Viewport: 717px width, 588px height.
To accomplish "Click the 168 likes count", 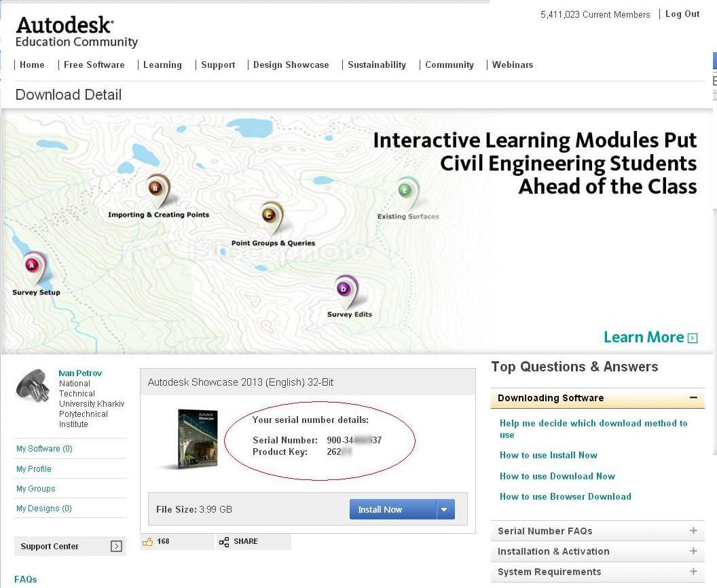I will [x=163, y=541].
